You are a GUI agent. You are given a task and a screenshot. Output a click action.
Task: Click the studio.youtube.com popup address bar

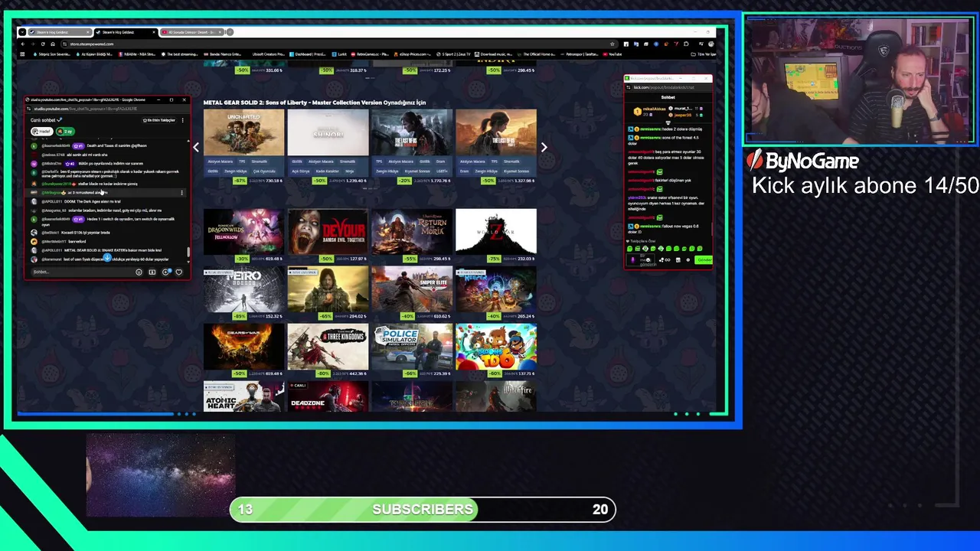click(x=107, y=109)
